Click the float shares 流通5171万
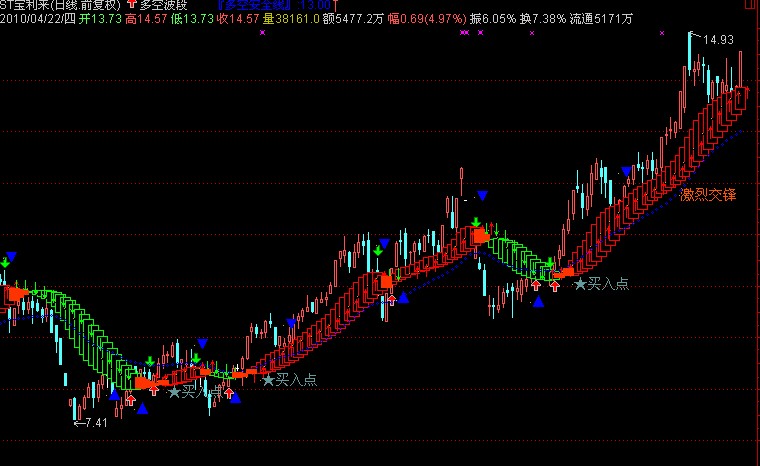 [601, 19]
